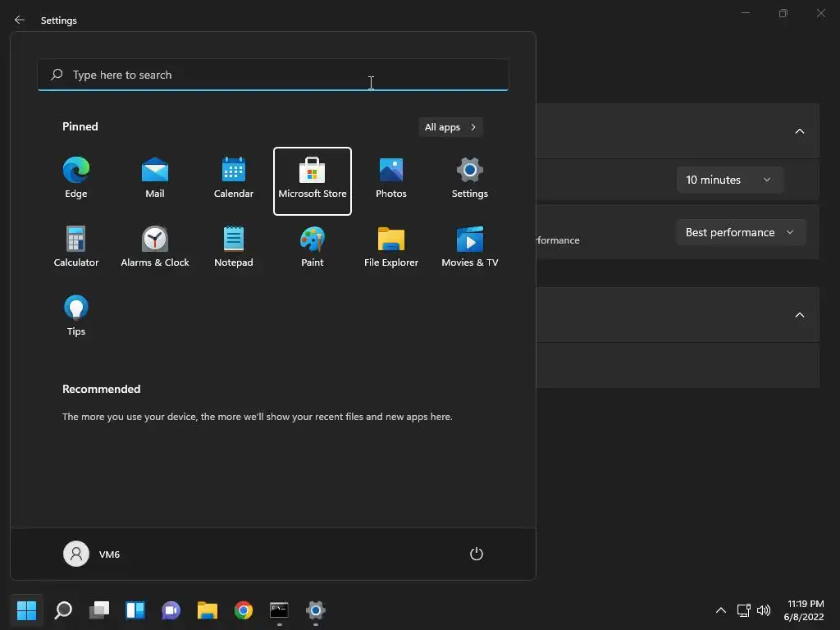840x630 pixels.
Task: Show hidden system tray icons
Action: 721,610
